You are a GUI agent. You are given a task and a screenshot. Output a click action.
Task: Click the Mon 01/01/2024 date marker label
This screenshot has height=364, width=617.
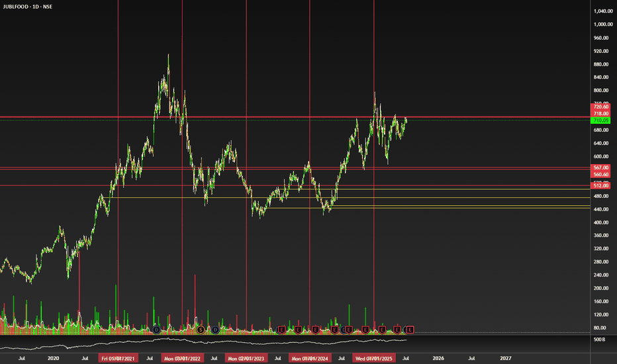click(x=310, y=359)
